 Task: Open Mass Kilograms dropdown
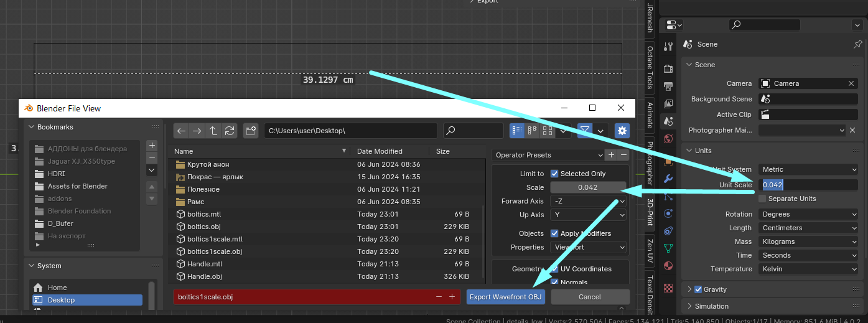[x=808, y=241]
